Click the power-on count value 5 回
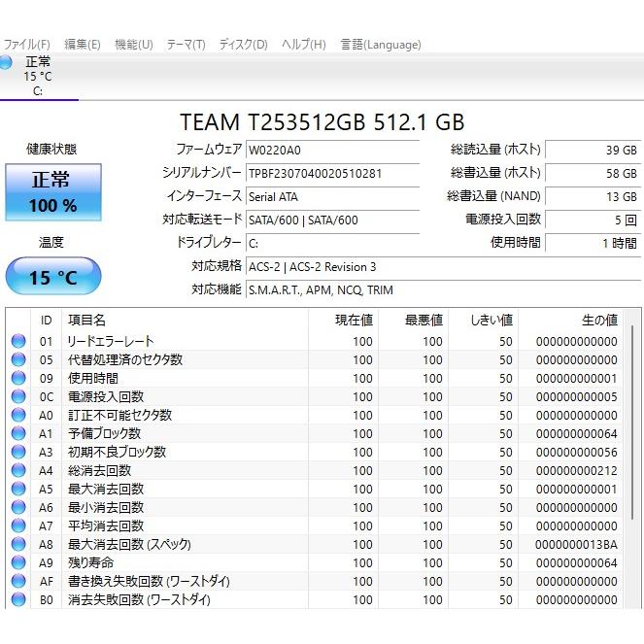 pos(593,220)
